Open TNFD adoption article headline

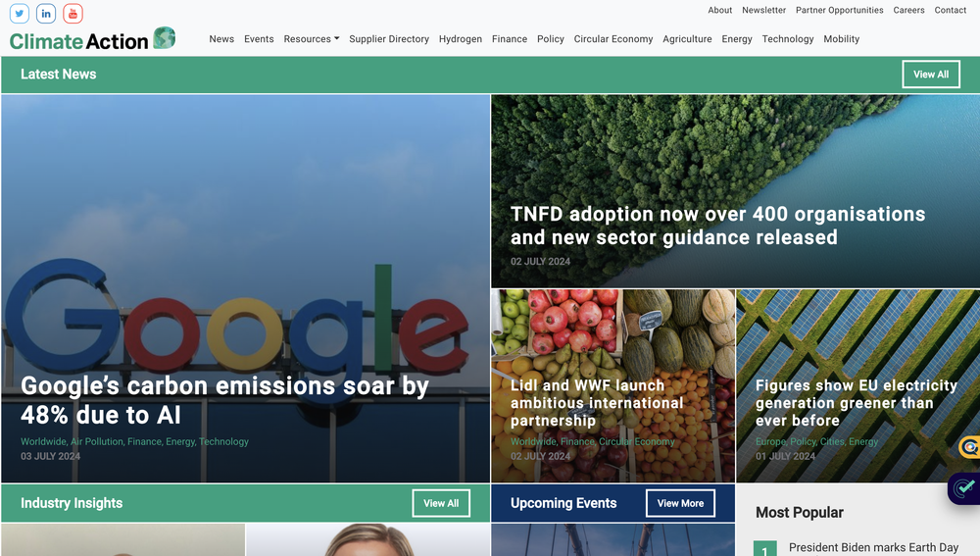(717, 226)
